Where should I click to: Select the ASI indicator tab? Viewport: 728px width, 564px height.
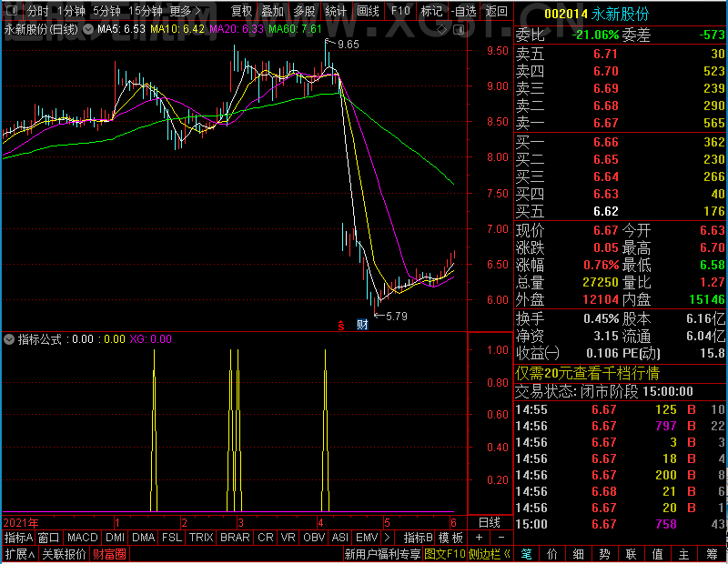[x=339, y=538]
